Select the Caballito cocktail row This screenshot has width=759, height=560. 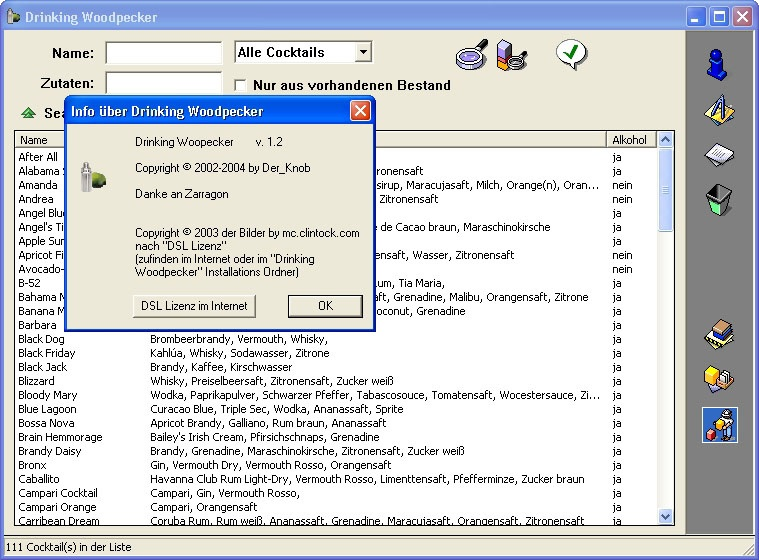[x=336, y=479]
